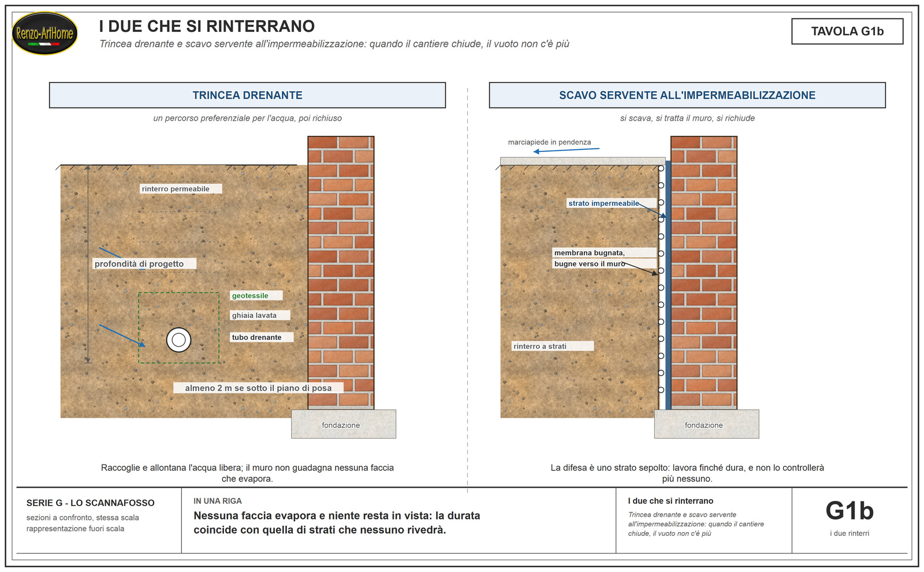This screenshot has height=572, width=924.
Task: Select the "TRINCEA DRENANTE" section header
Action: [247, 95]
